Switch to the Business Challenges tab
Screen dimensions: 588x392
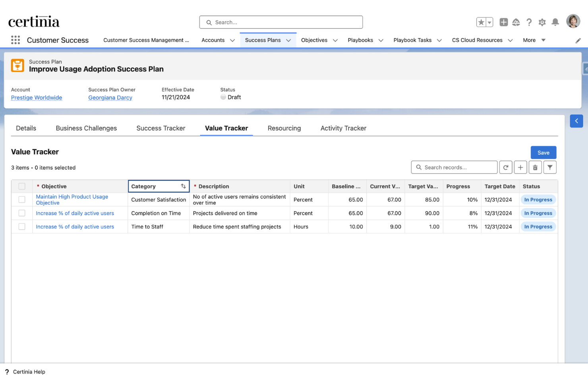[86, 128]
